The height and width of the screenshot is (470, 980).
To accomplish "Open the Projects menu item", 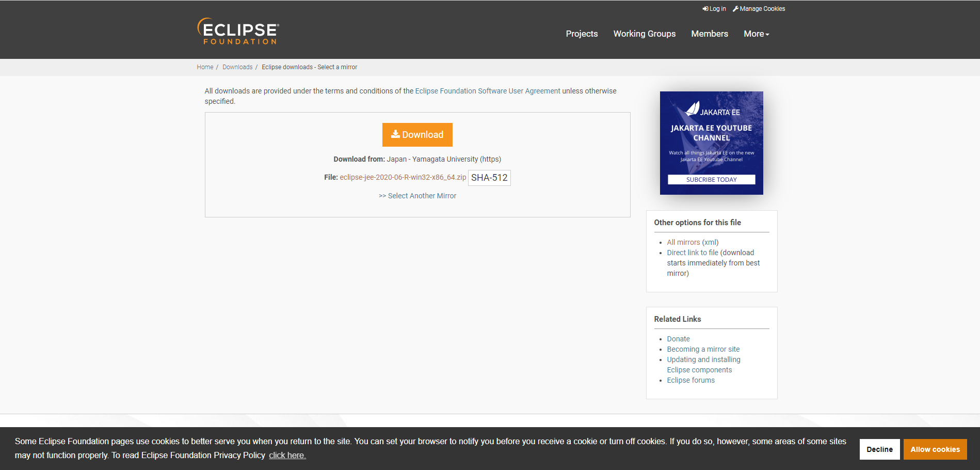I will click(582, 34).
